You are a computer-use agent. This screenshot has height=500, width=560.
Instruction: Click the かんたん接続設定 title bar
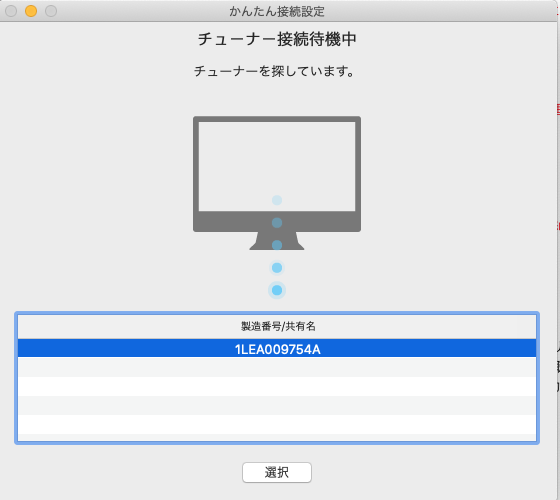coord(277,11)
